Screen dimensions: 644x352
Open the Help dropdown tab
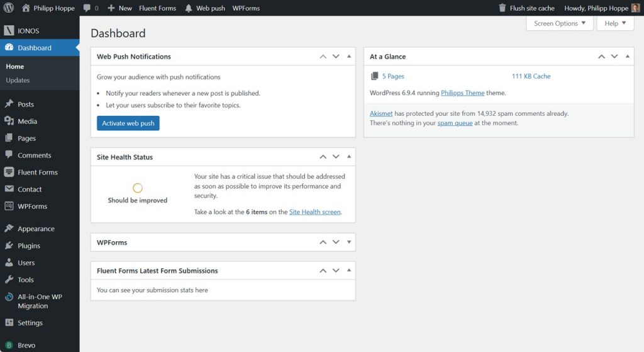615,23
